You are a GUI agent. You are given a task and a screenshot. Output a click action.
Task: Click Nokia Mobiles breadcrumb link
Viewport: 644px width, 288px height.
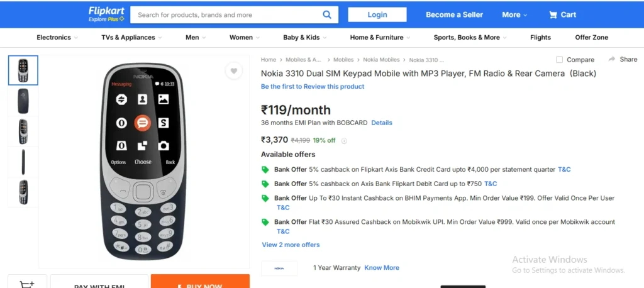(x=381, y=60)
